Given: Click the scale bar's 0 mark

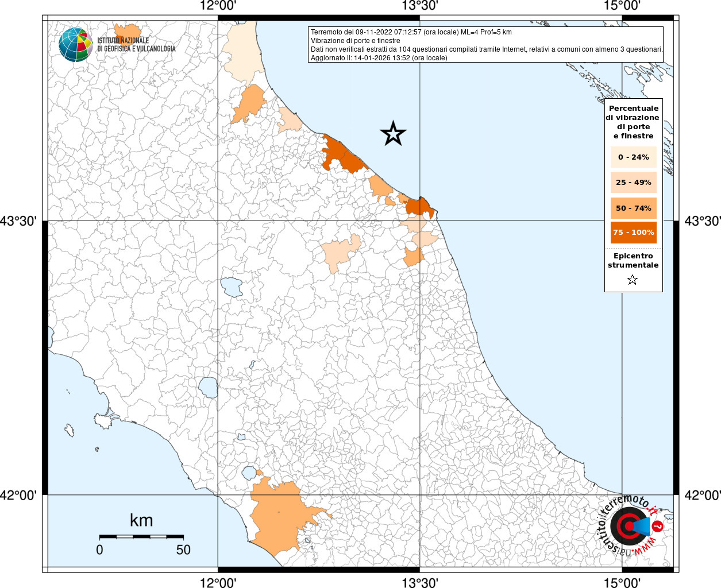Looking at the screenshot, I should [x=100, y=550].
